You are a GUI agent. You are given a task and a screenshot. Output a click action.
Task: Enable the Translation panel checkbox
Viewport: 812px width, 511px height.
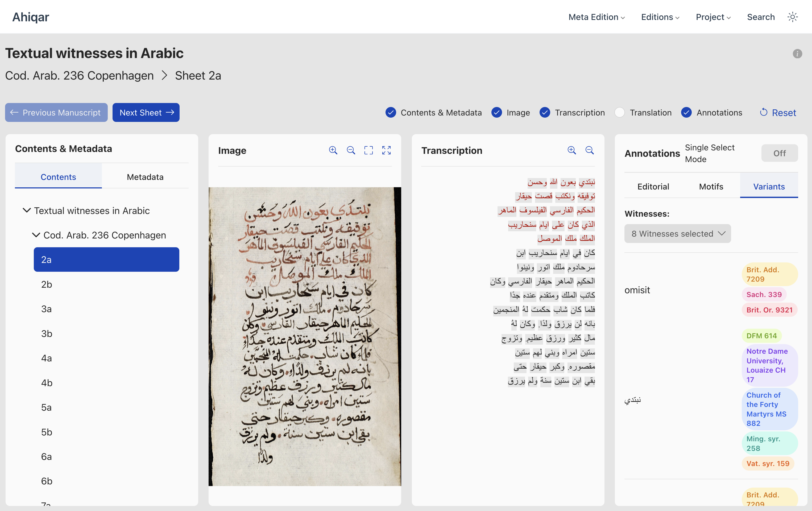tap(619, 113)
